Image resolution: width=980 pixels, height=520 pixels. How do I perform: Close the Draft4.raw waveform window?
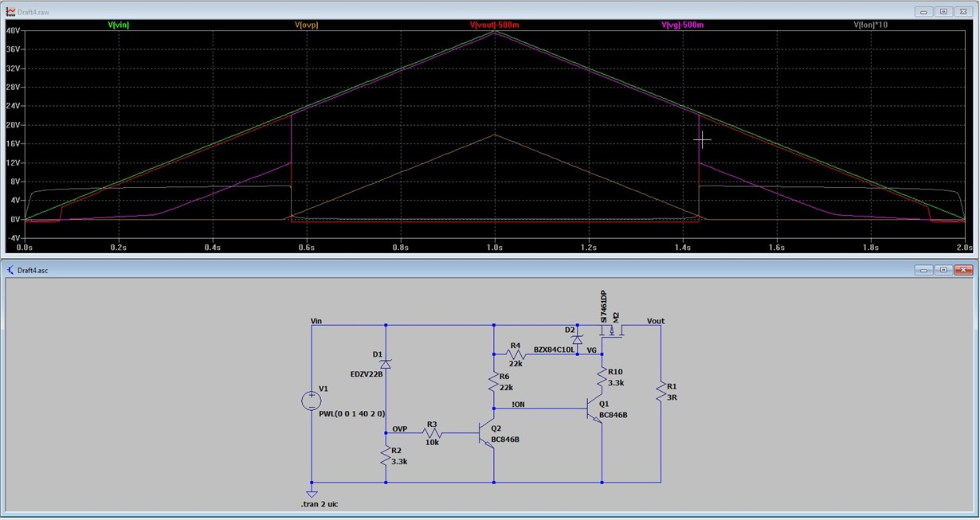[x=964, y=12]
